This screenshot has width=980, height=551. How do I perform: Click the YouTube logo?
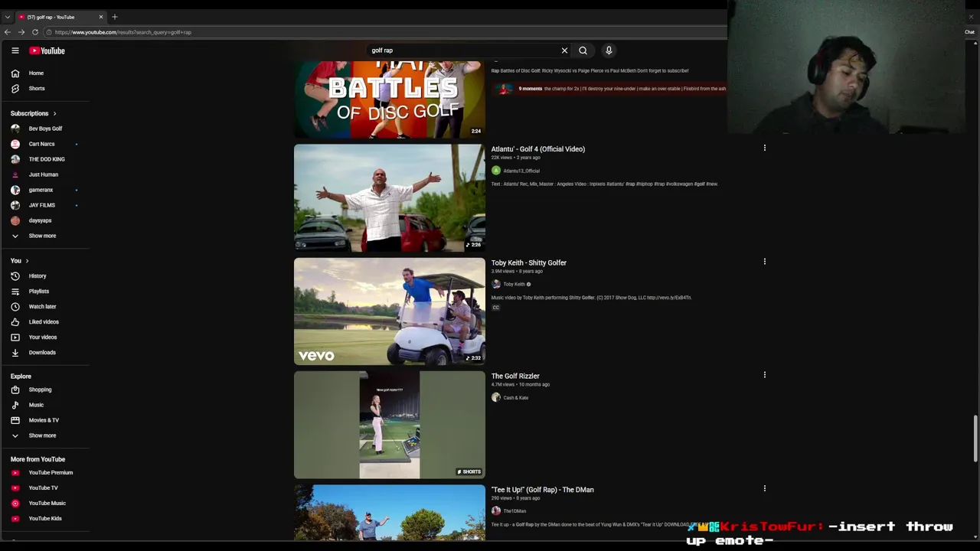[47, 51]
